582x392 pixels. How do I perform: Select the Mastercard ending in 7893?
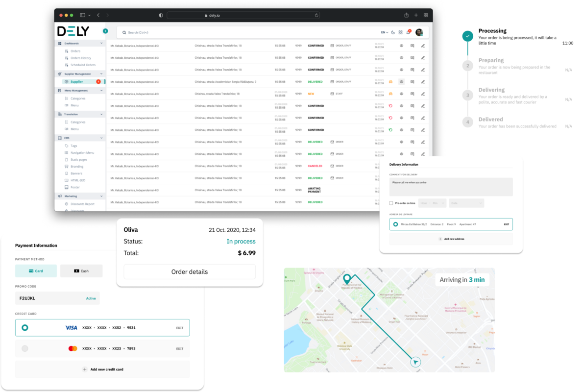[25, 348]
